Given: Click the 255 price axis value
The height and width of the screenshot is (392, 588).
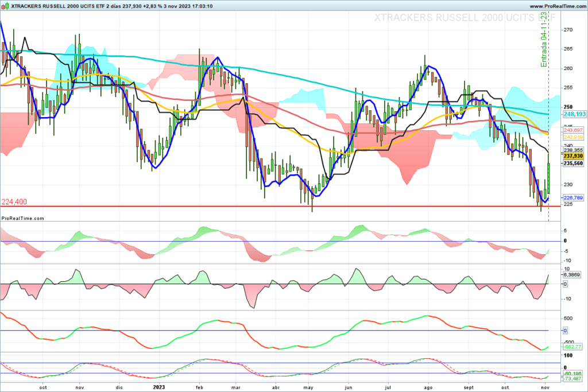Looking at the screenshot, I should pyautogui.click(x=568, y=88).
